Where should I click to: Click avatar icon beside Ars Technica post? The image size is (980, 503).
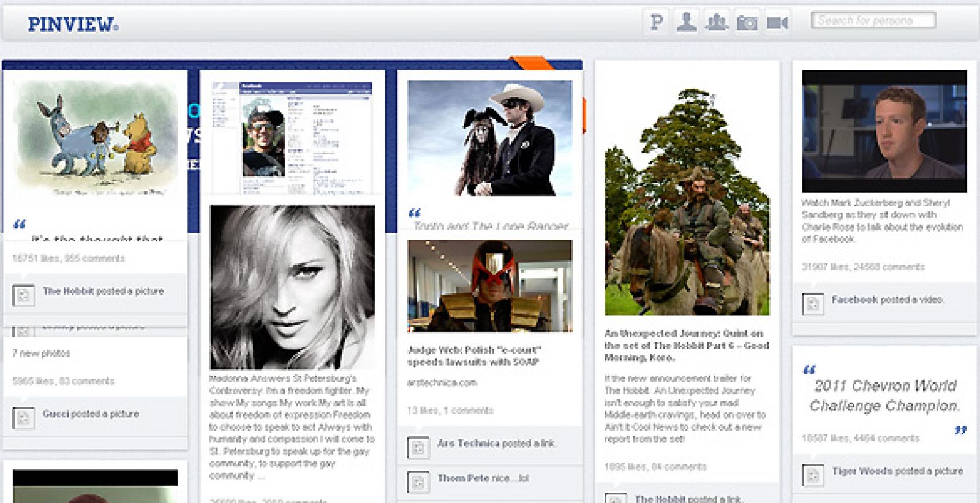click(418, 447)
